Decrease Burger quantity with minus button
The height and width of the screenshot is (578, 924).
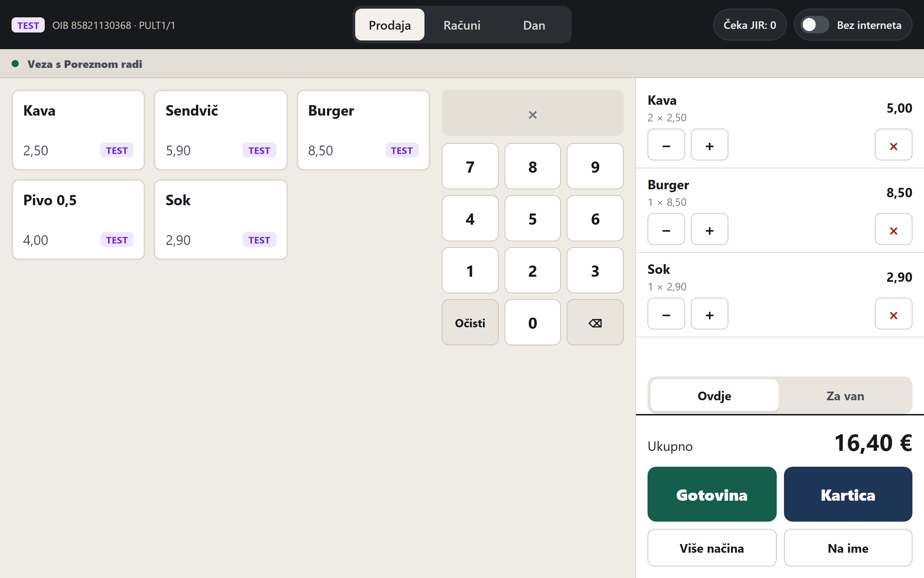666,229
